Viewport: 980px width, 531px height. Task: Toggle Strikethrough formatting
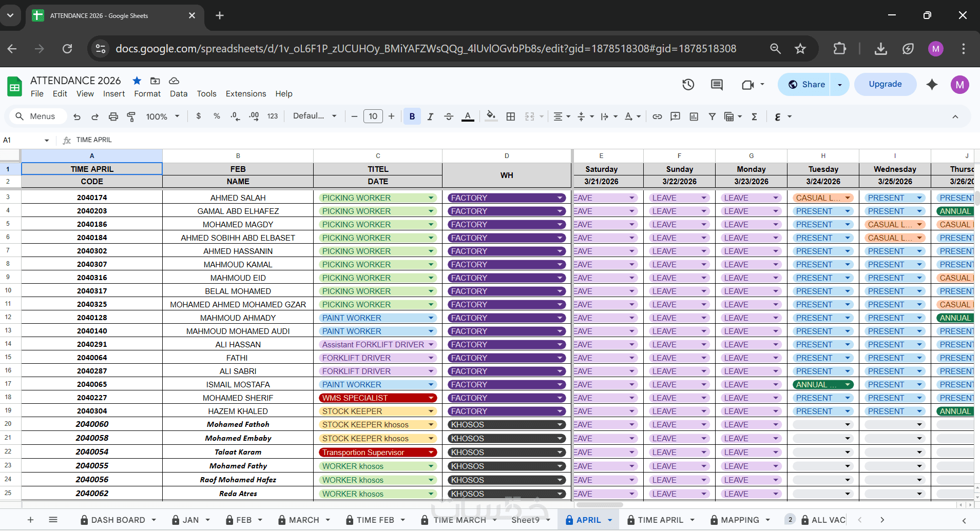[448, 116]
